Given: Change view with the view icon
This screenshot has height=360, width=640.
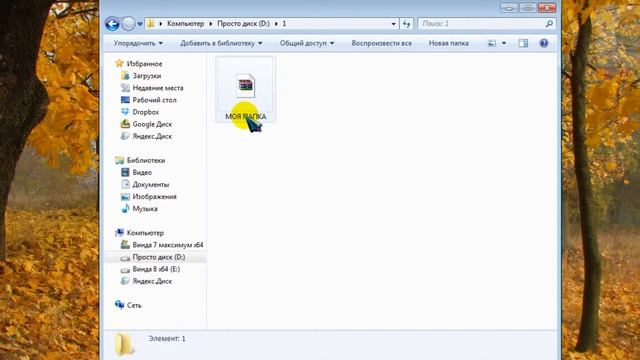Looking at the screenshot, I should click(x=492, y=43).
